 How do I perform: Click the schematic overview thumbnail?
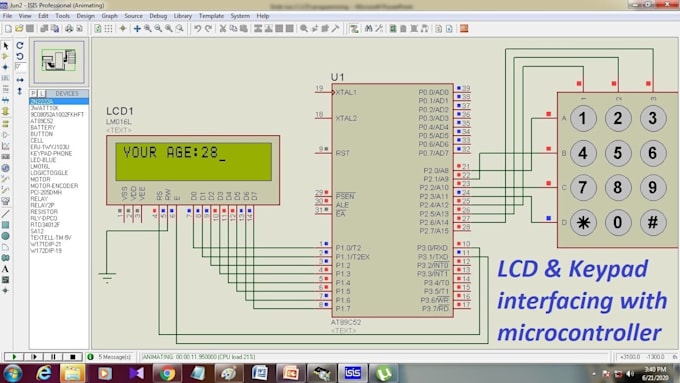tap(59, 62)
